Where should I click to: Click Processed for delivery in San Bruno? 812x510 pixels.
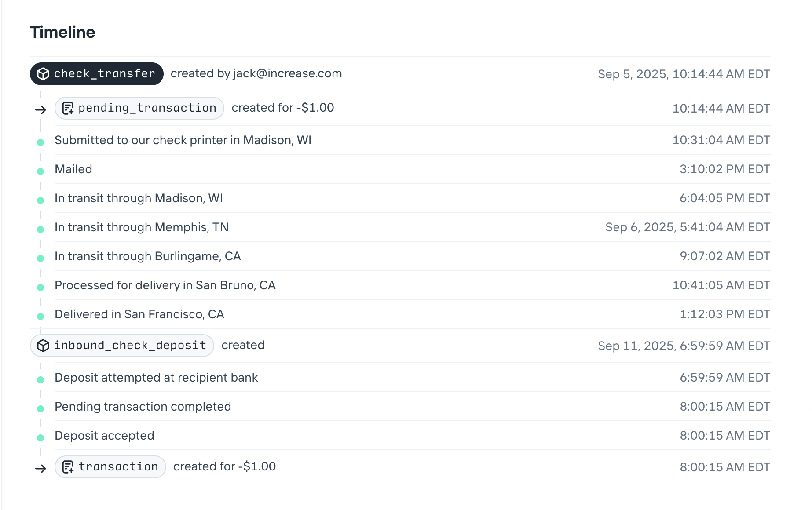[165, 285]
